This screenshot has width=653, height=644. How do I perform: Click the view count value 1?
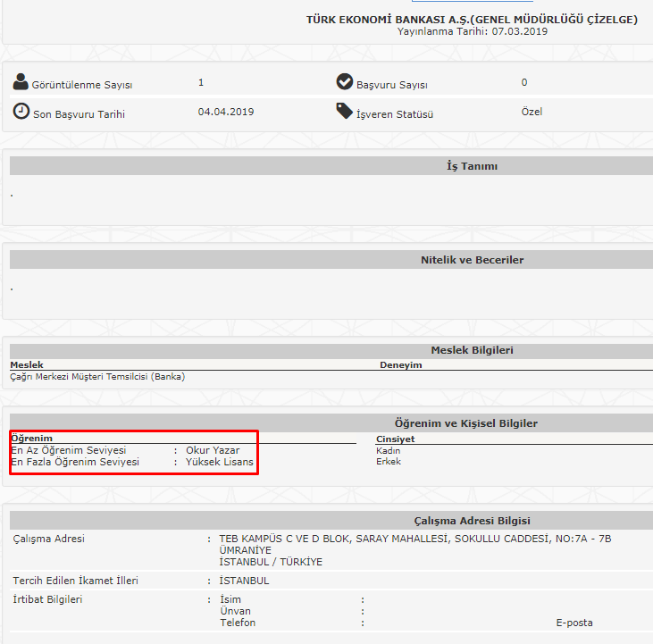coord(201,82)
